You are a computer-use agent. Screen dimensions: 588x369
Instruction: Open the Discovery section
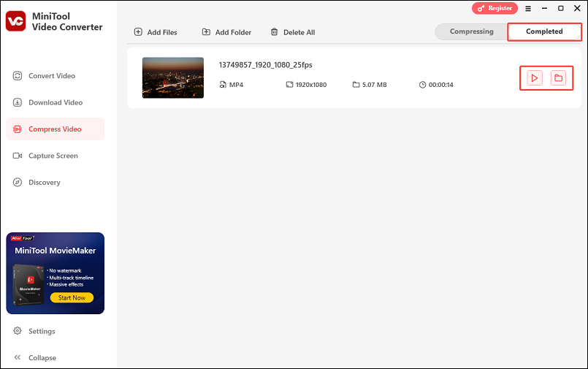55,182
